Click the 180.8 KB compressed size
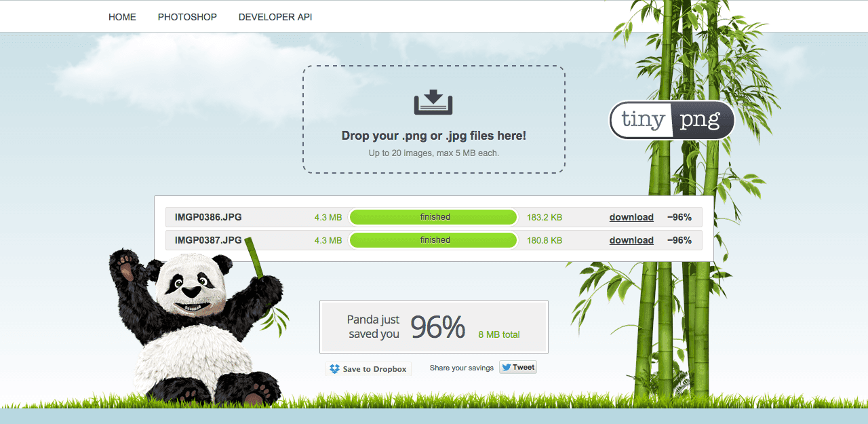The height and width of the screenshot is (424, 868). pyautogui.click(x=545, y=240)
